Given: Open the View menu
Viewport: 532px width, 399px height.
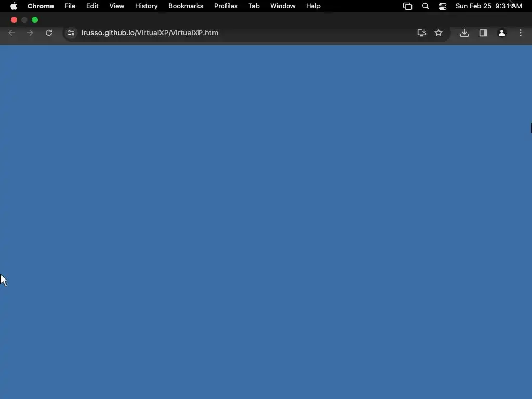Looking at the screenshot, I should tap(117, 6).
